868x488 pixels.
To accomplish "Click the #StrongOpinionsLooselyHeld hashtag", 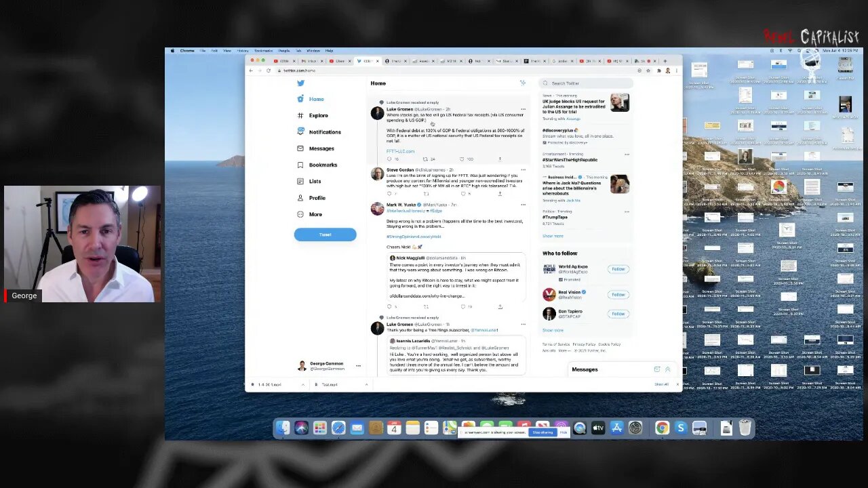I will coord(414,237).
